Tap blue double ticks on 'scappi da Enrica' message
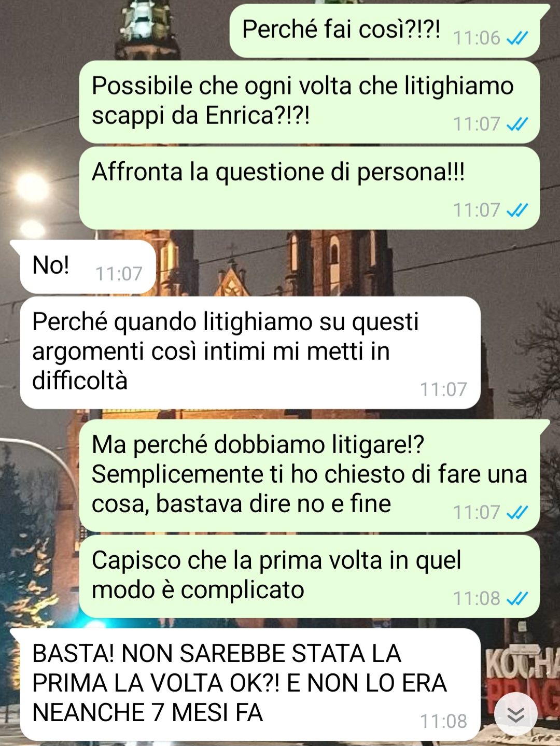 coord(517,124)
